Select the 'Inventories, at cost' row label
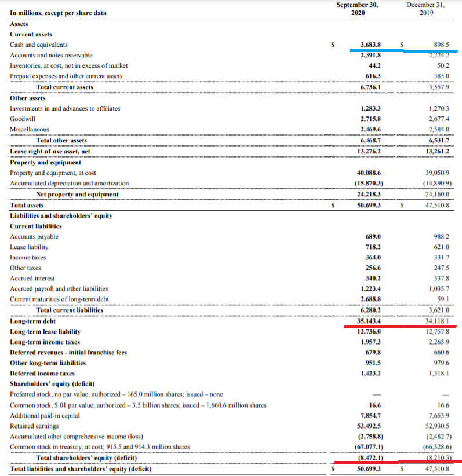The image size is (462, 476). (x=69, y=65)
